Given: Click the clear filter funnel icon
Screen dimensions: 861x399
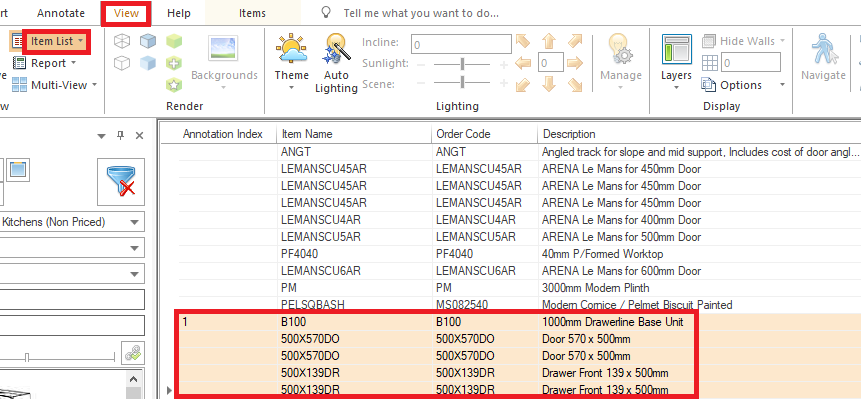Looking at the screenshot, I should [x=121, y=182].
